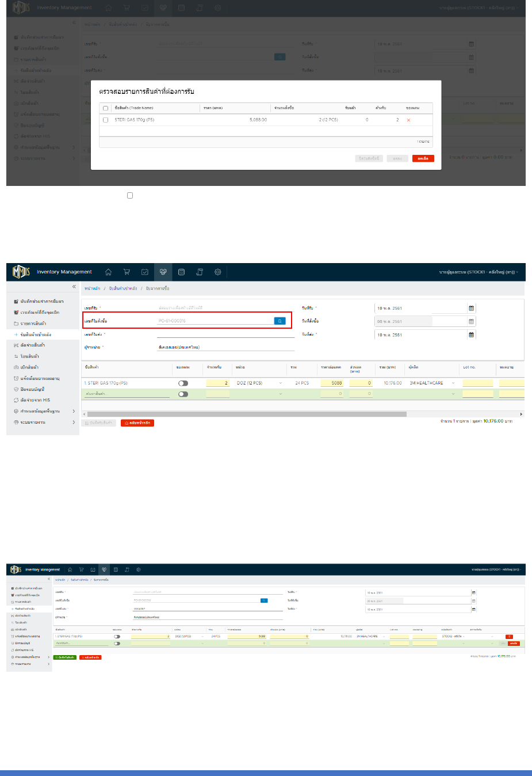Open cart icon in bottom screenshot navbar
Image resolution: width=532 pixels, height=776 pixels.
tap(81, 569)
